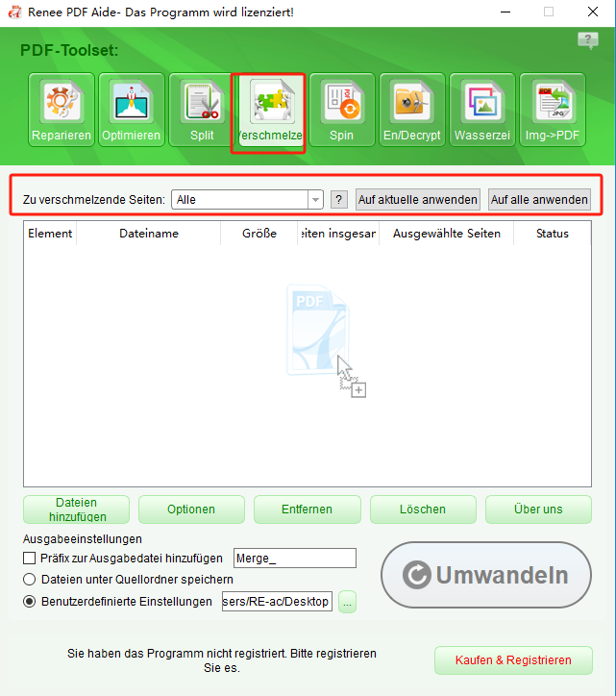The image size is (616, 696).
Task: Click the Löschen button
Action: [x=423, y=510]
